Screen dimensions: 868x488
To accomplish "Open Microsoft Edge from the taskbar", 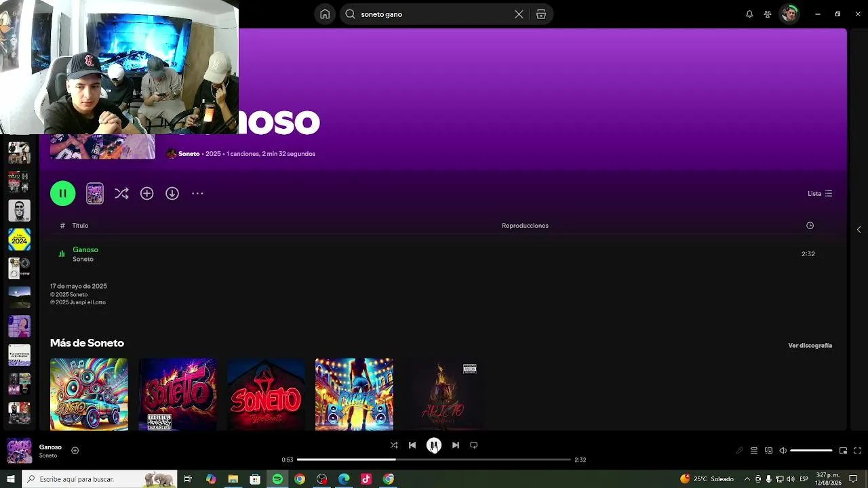I will point(344,479).
